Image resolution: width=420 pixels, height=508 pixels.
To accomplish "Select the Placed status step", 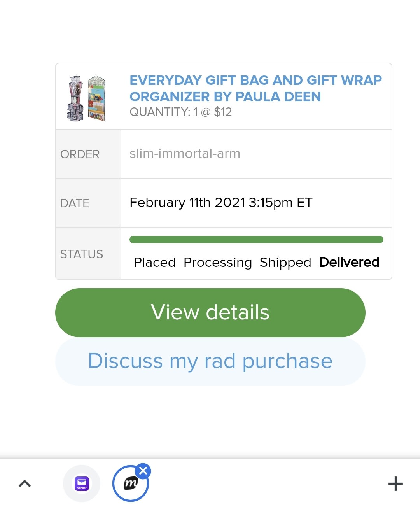I will coord(154,263).
